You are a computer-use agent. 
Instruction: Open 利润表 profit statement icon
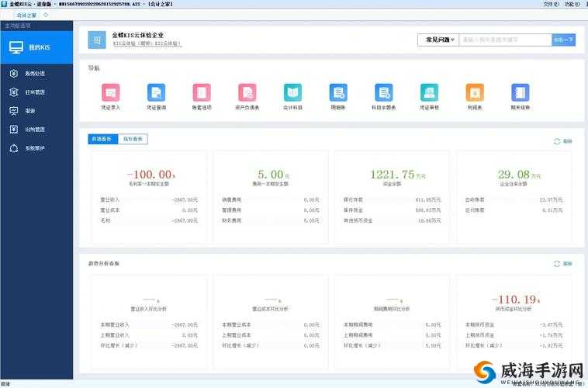(x=475, y=92)
